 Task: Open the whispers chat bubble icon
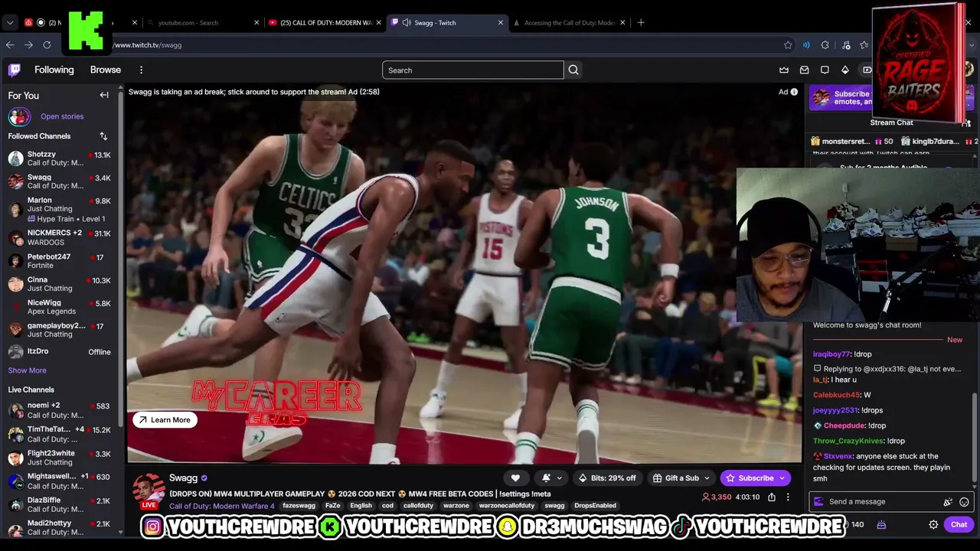[825, 70]
